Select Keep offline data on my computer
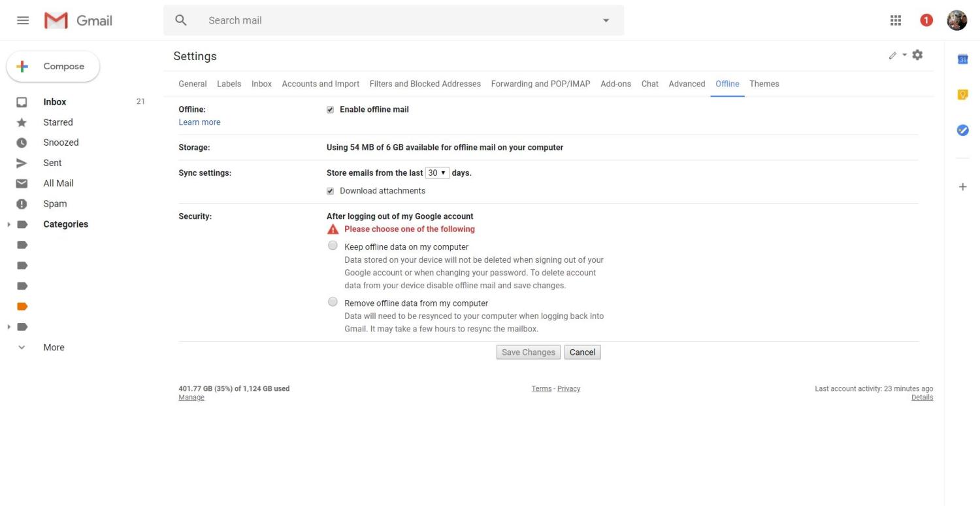Image resolution: width=980 pixels, height=506 pixels. click(x=333, y=246)
